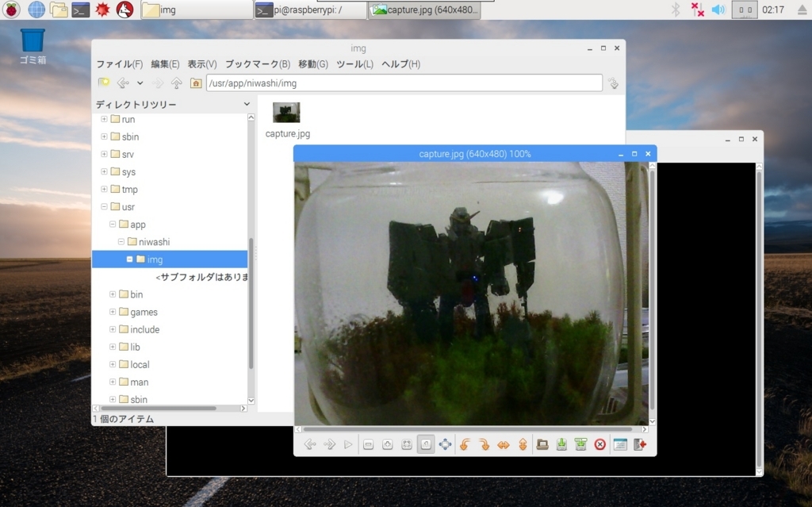Start slideshow with the play icon
The height and width of the screenshot is (507, 812).
(349, 444)
